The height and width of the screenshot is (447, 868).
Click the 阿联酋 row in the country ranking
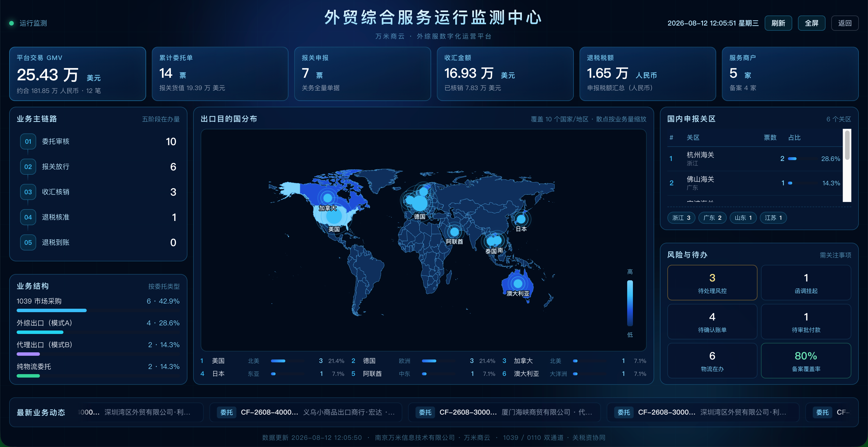[x=423, y=374]
